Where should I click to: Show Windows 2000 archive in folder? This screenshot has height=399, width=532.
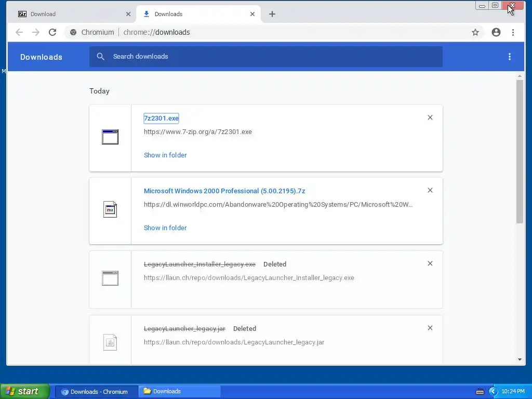[165, 228]
